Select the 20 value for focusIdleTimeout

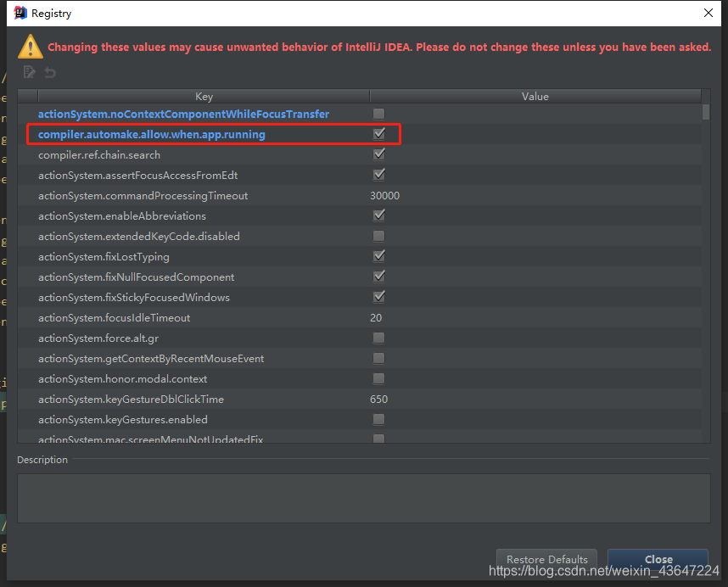376,318
